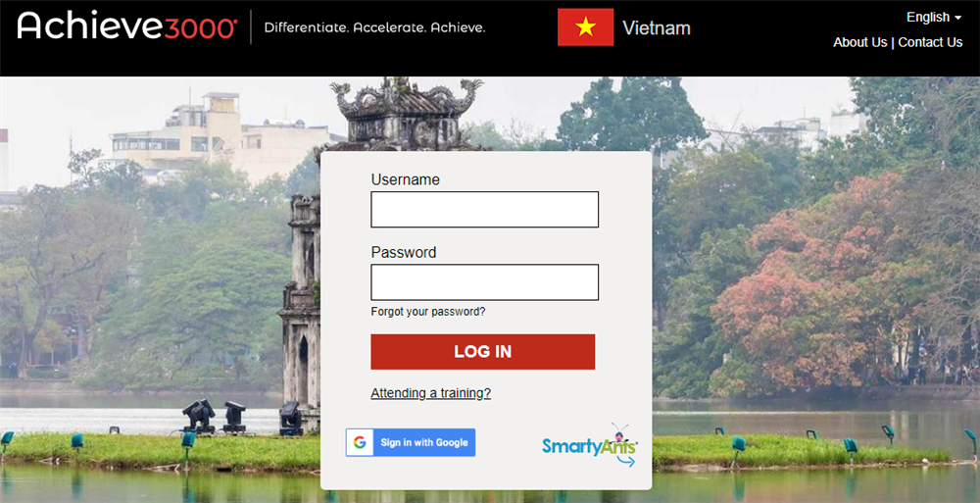Open the SmartyAnts logo link
Viewport: 980px width, 503px height.
[589, 445]
